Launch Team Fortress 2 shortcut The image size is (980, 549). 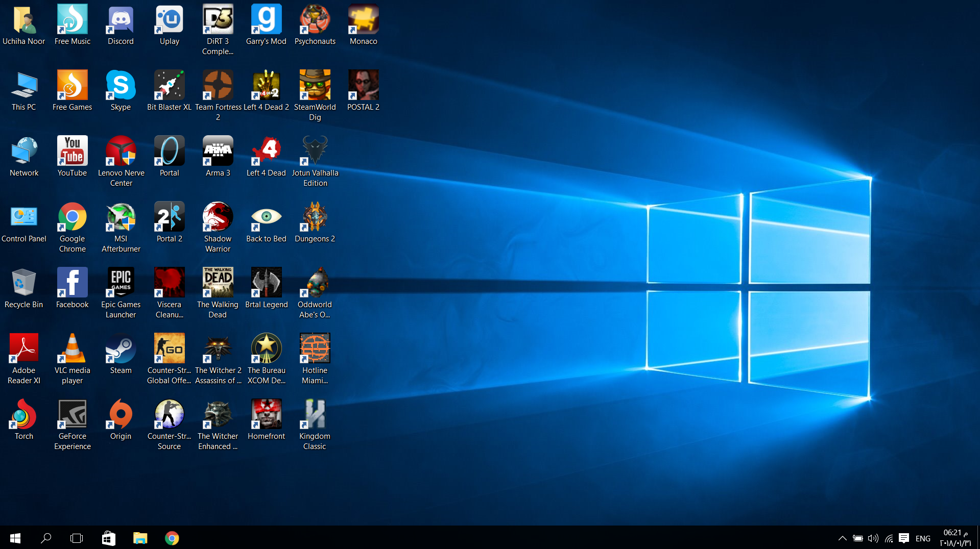[x=218, y=85]
